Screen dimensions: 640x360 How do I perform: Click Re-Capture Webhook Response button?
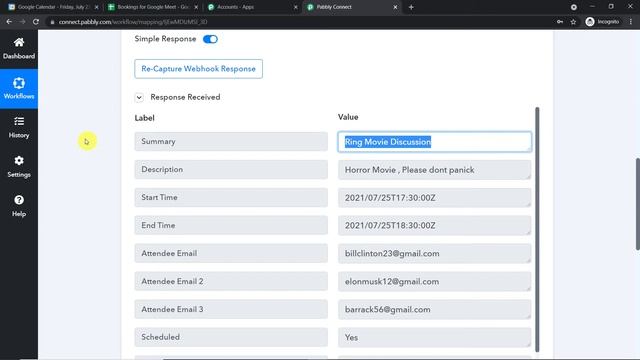tap(198, 69)
